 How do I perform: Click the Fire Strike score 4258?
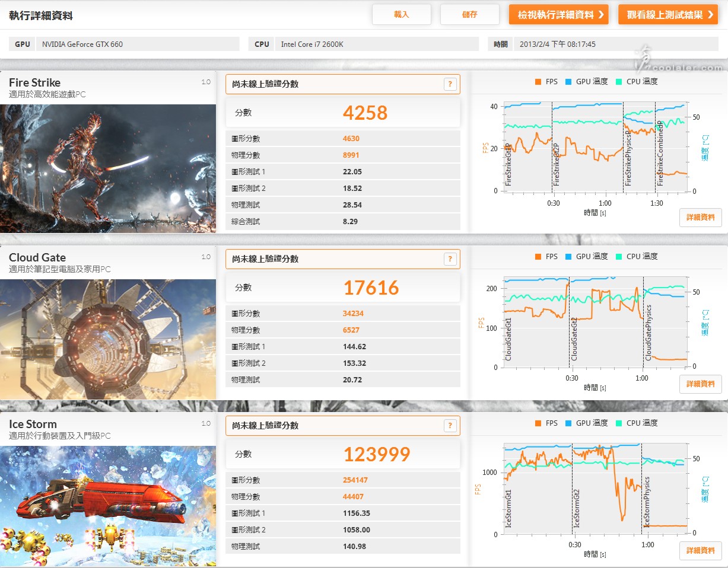tap(365, 113)
